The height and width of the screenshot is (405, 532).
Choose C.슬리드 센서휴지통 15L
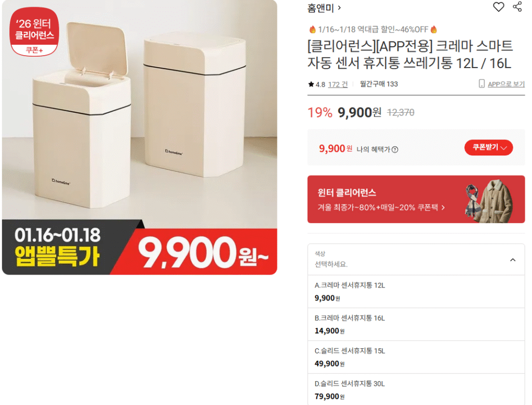pos(416,357)
